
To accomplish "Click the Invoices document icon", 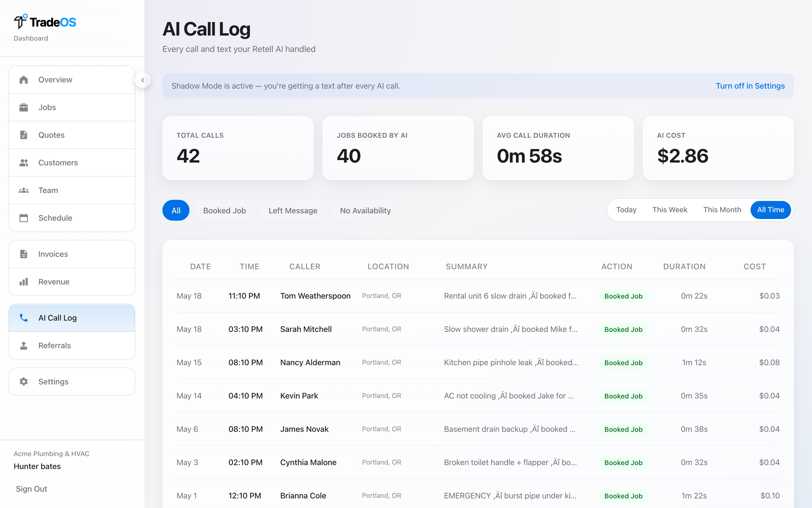I will (x=23, y=254).
